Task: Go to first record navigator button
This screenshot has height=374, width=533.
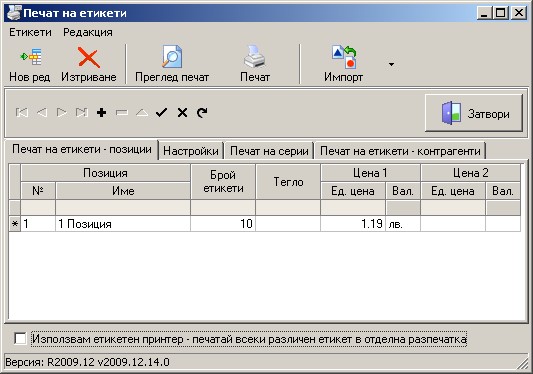Action: point(22,113)
